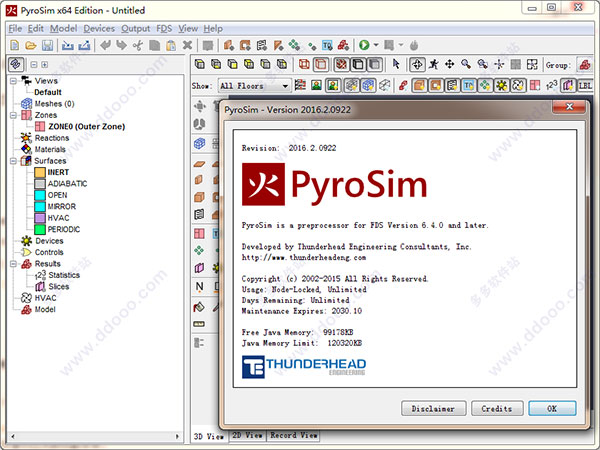
Task: Paste from clipboard toolbar icon
Action: (x=171, y=46)
